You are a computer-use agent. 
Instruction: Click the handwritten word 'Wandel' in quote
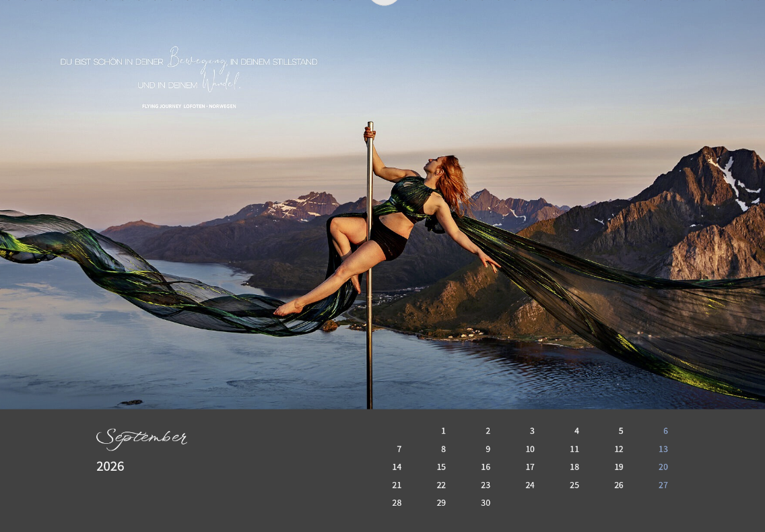click(221, 83)
